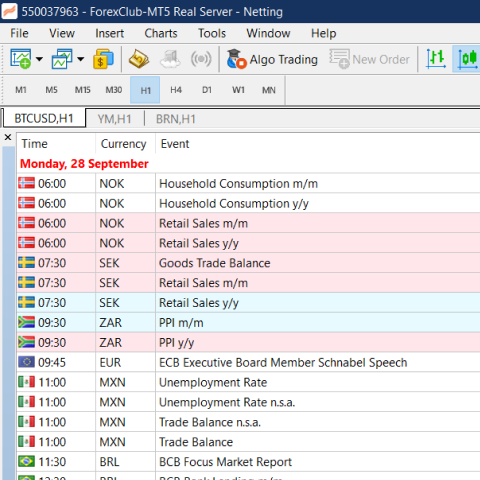The image size is (480, 480).
Task: Select the PPI m/m event
Action: pyautogui.click(x=248, y=323)
